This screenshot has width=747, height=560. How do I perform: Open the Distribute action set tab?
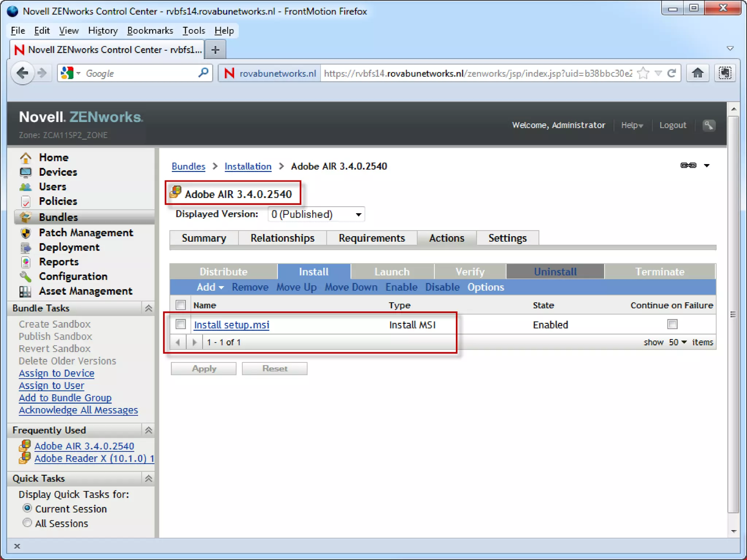224,272
